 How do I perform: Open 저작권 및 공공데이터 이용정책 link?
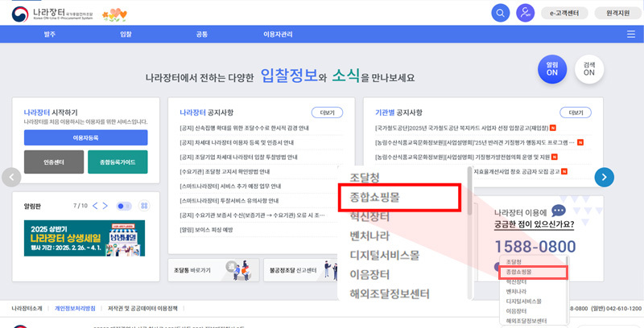[x=142, y=309]
